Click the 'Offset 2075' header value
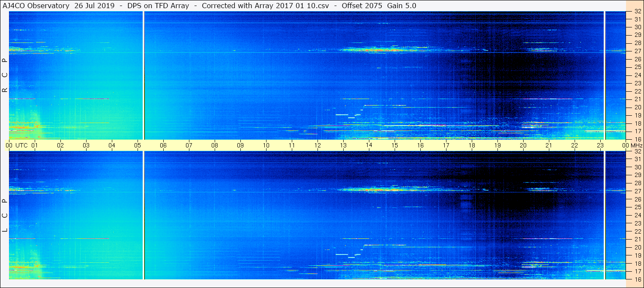The image size is (644, 288). (x=362, y=6)
